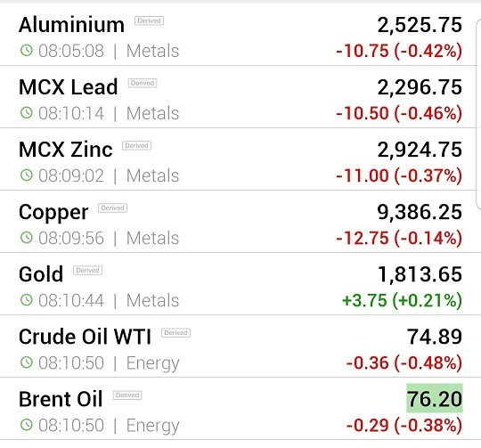Click the Brent Oil title
The width and height of the screenshot is (481, 448).
coord(61,399)
